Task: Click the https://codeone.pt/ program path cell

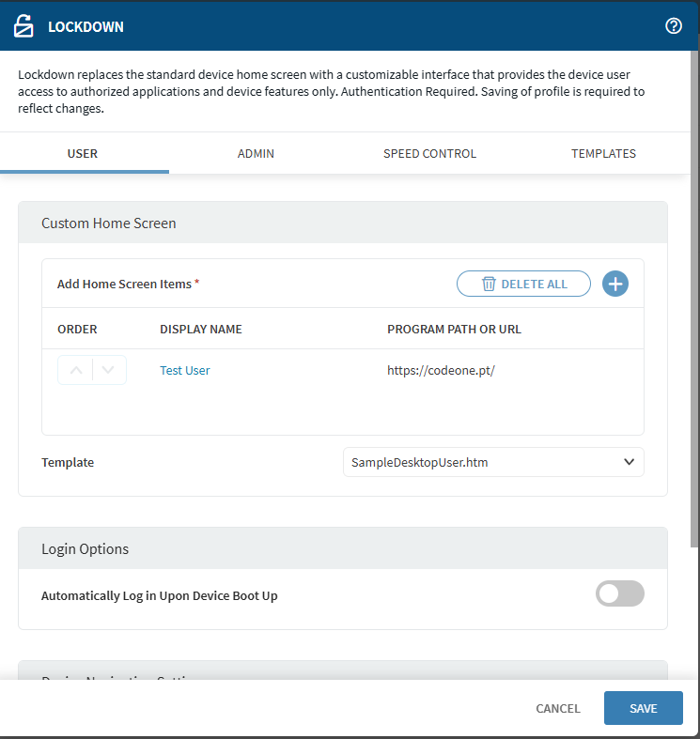Action: tap(441, 371)
